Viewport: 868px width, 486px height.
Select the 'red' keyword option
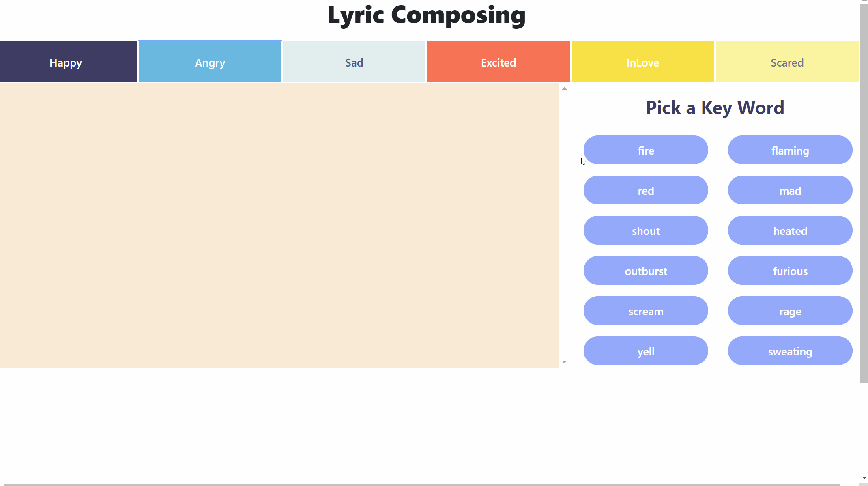coord(646,190)
